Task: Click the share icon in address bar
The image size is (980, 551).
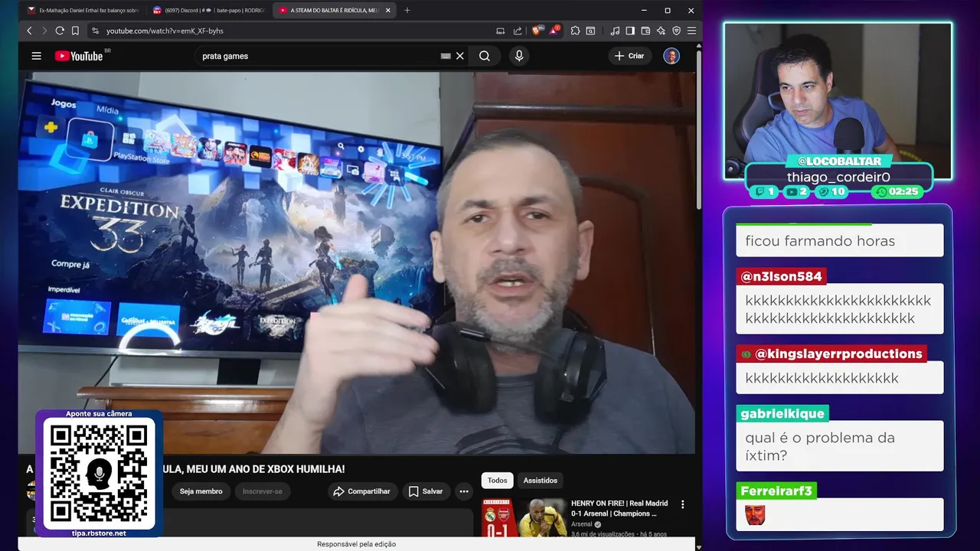Action: point(518,31)
